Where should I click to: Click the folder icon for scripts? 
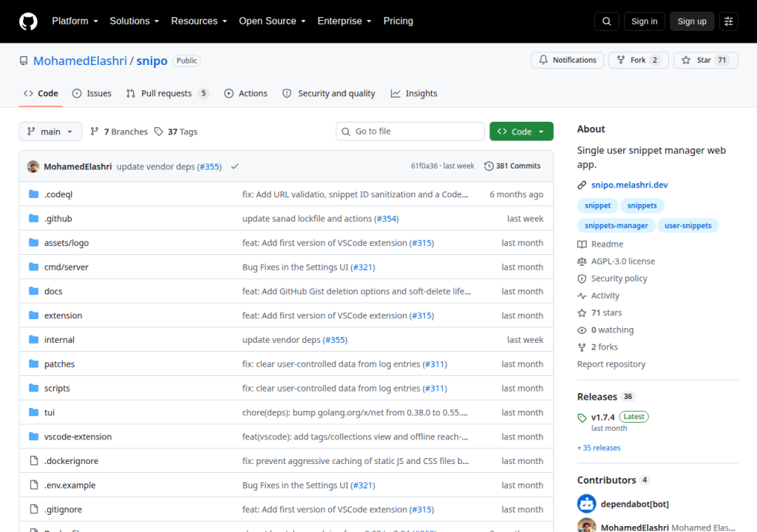pyautogui.click(x=34, y=388)
